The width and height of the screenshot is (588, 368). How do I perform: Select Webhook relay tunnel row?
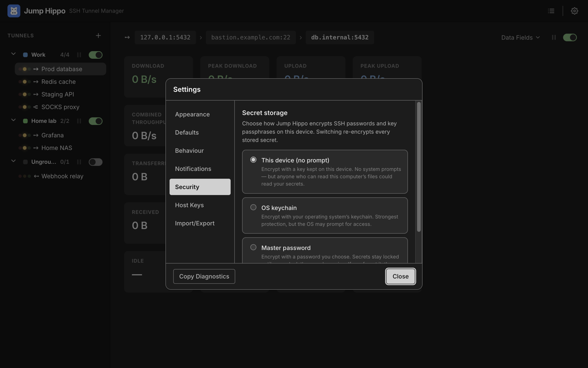coord(61,176)
